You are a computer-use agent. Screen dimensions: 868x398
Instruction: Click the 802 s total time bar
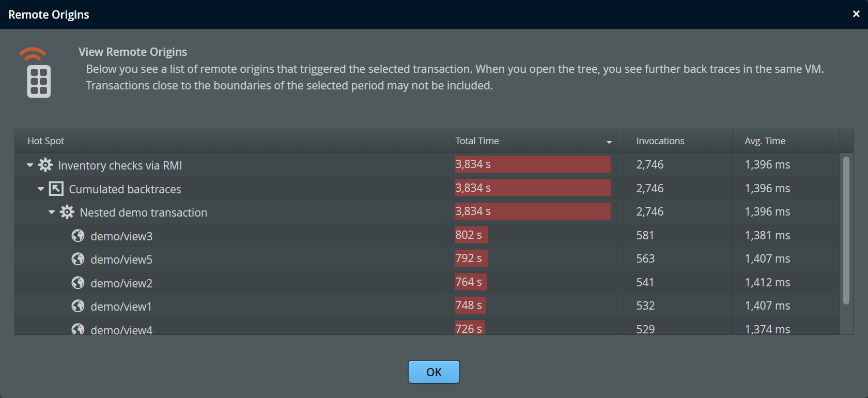click(x=471, y=235)
